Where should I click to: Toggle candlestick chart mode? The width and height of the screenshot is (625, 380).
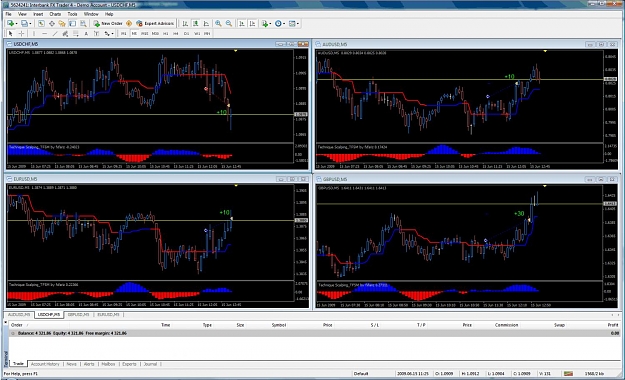pyautogui.click(x=196, y=24)
